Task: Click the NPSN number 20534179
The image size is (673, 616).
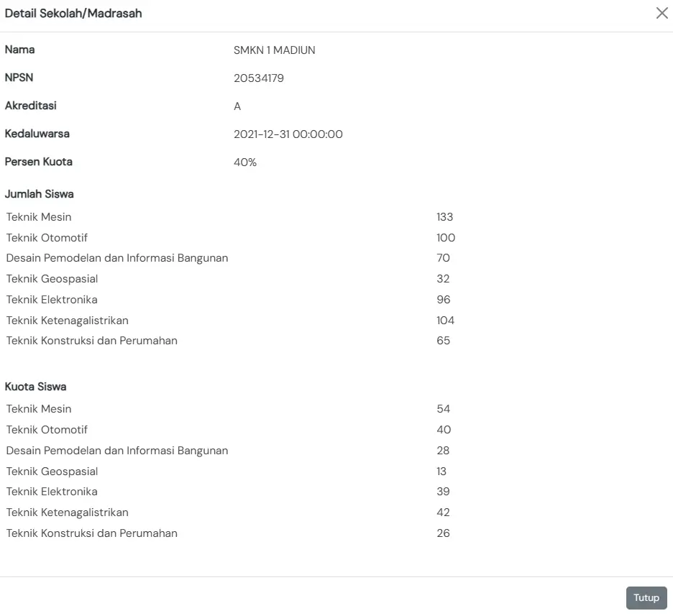Action: click(259, 78)
